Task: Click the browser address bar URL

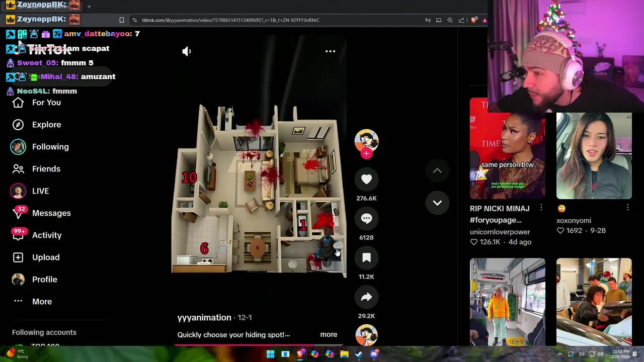Action: point(230,20)
